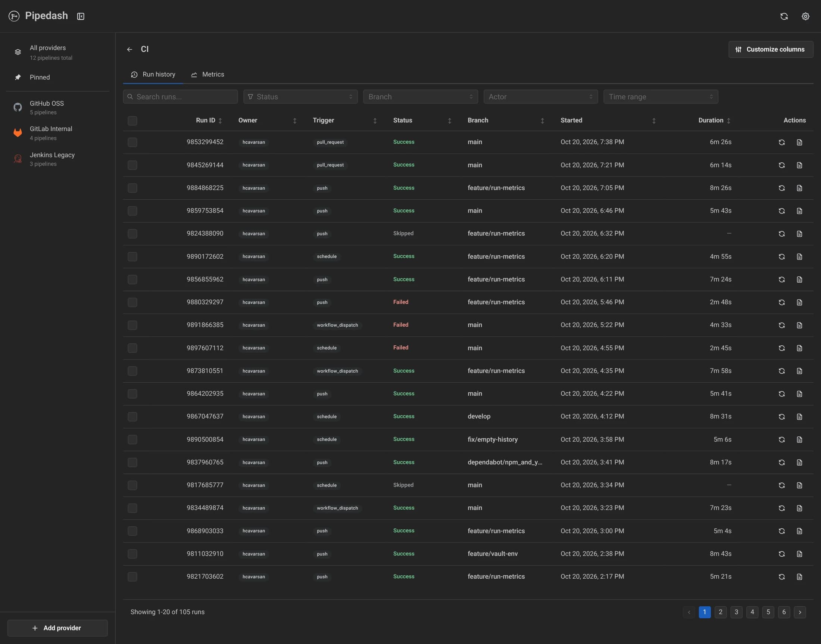Select checkbox for run 9884868225
This screenshot has height=644, width=821.
pos(132,188)
